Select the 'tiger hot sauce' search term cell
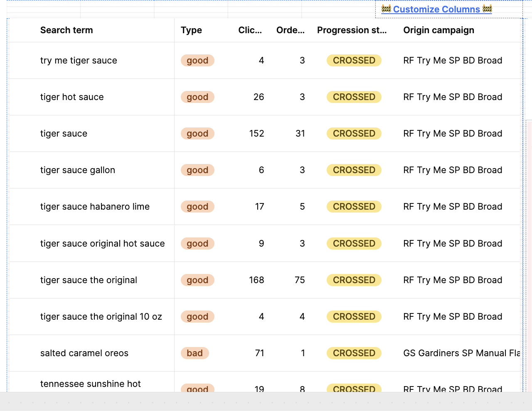Viewport: 532px width, 411px height. coord(72,97)
